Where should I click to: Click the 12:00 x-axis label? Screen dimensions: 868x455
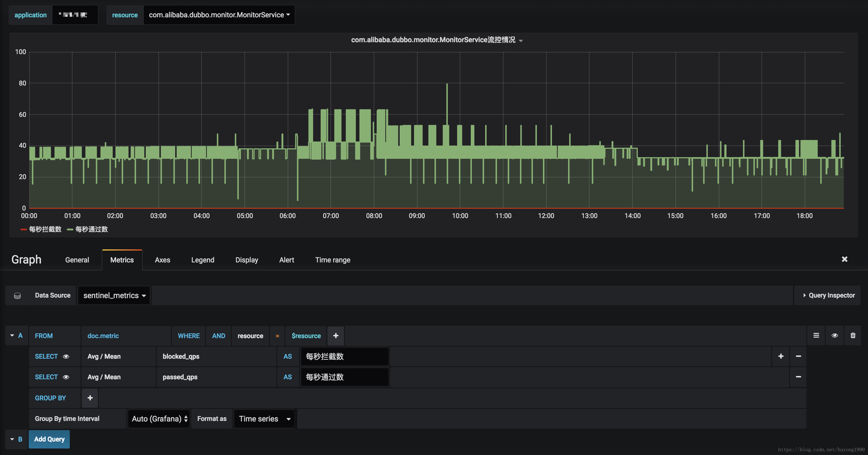click(x=546, y=216)
